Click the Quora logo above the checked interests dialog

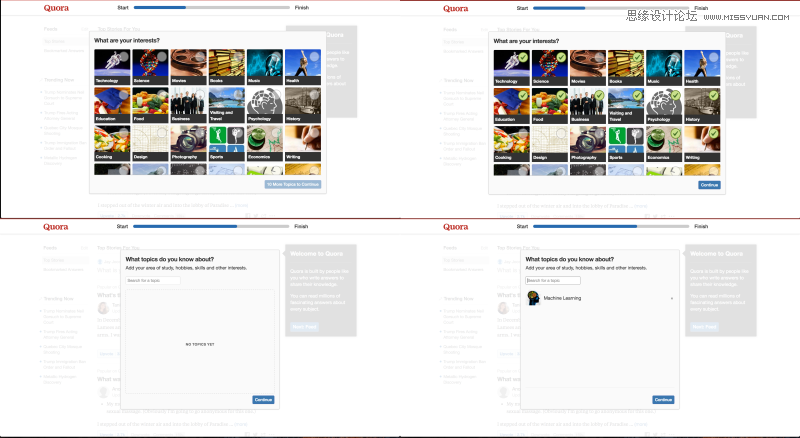pyautogui.click(x=456, y=8)
